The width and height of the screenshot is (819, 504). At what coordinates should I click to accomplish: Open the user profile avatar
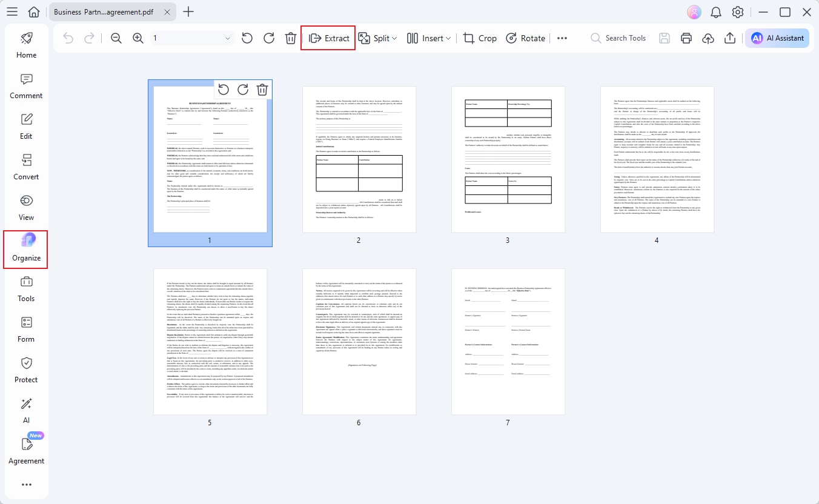point(694,12)
